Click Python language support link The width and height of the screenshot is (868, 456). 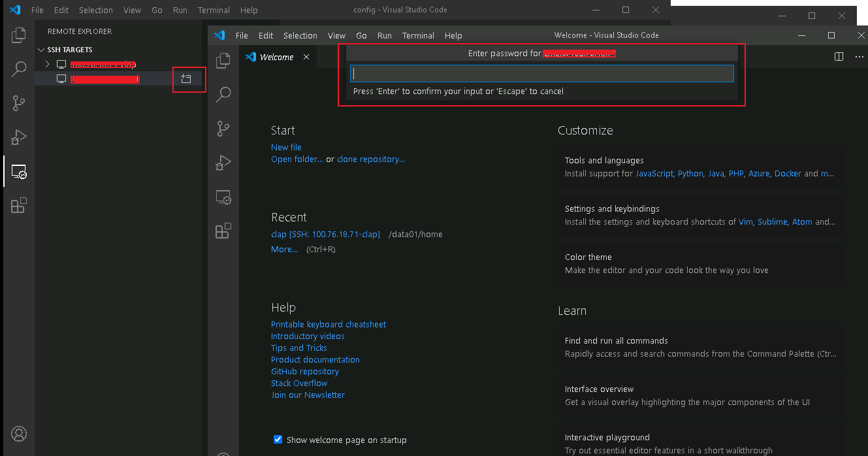[x=690, y=174]
